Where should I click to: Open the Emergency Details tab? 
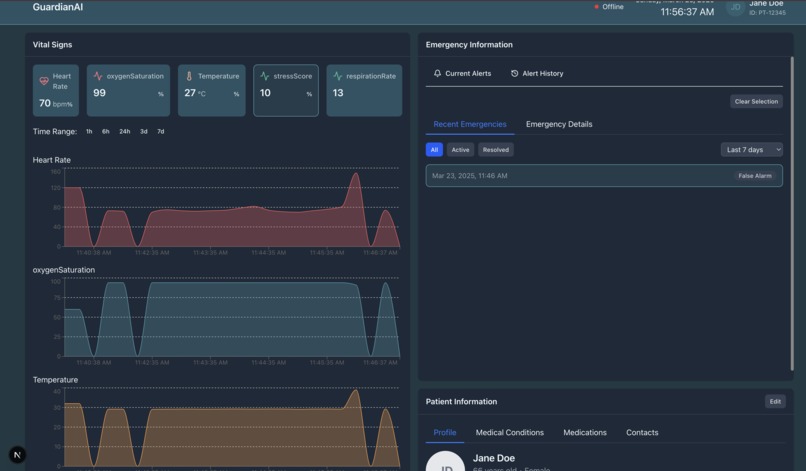coord(559,124)
